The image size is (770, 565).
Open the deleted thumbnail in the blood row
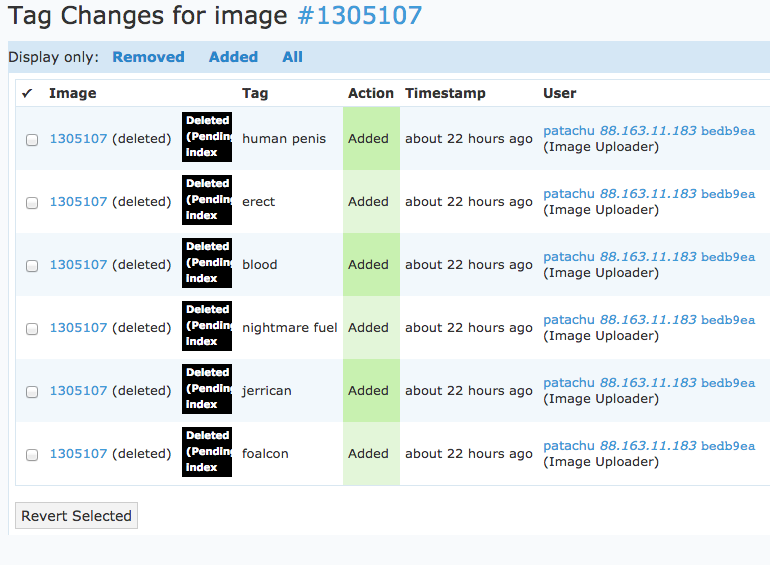tap(207, 263)
